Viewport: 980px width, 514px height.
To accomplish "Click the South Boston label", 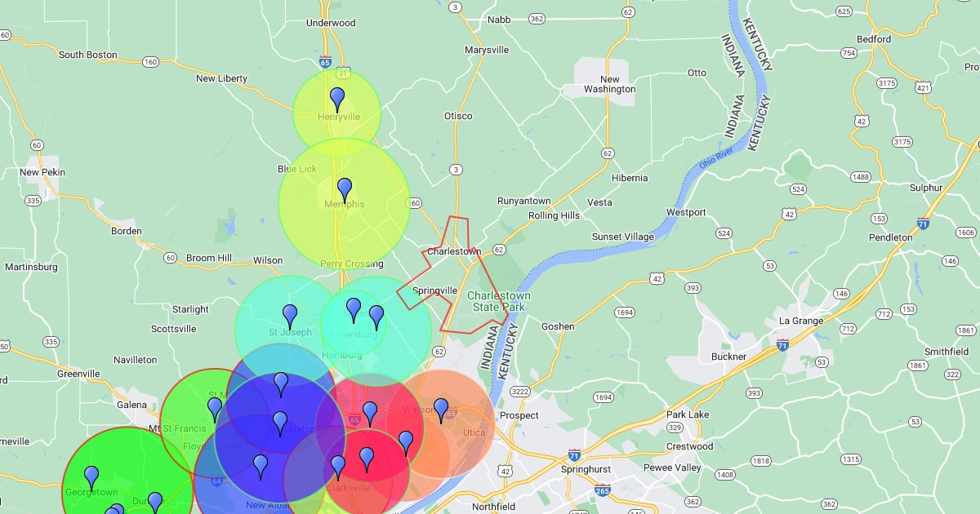I will point(87,55).
